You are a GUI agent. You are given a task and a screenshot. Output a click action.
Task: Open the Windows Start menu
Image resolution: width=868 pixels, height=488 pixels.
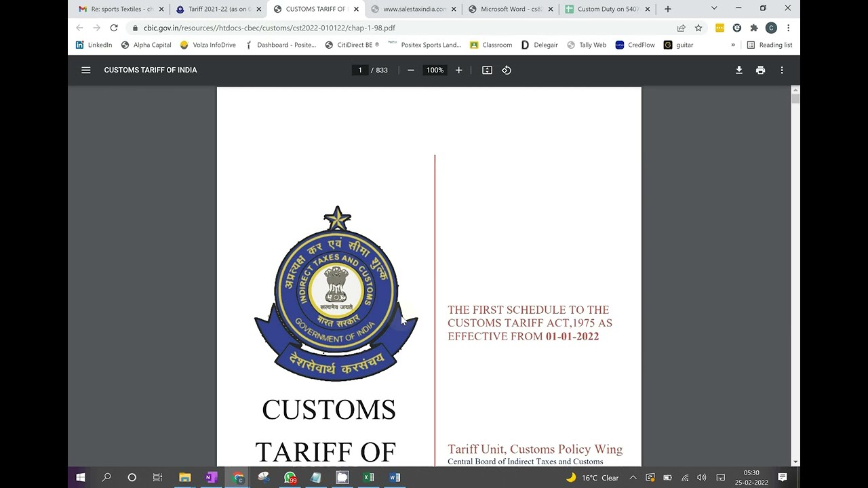[x=81, y=477]
